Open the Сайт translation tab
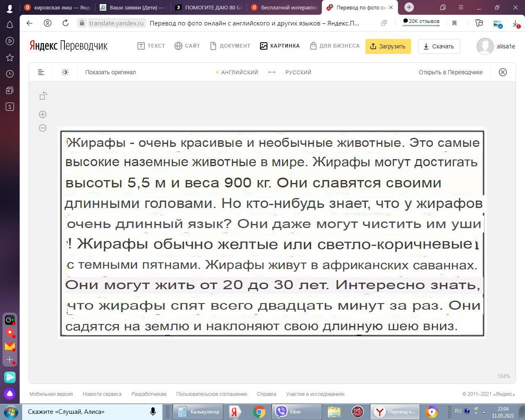The width and height of the screenshot is (525, 420). click(x=187, y=46)
